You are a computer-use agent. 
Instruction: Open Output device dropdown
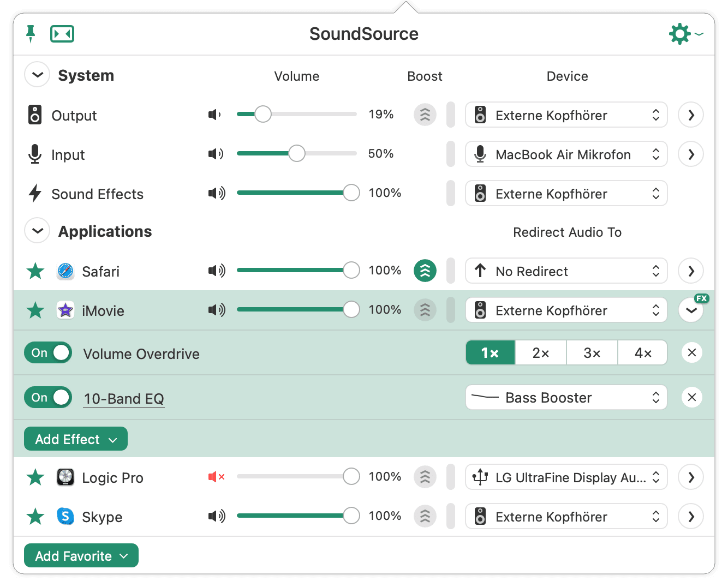(566, 115)
